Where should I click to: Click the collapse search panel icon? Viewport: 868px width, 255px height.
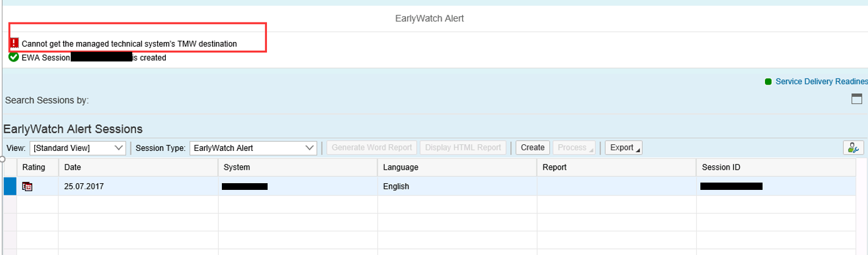(856, 100)
